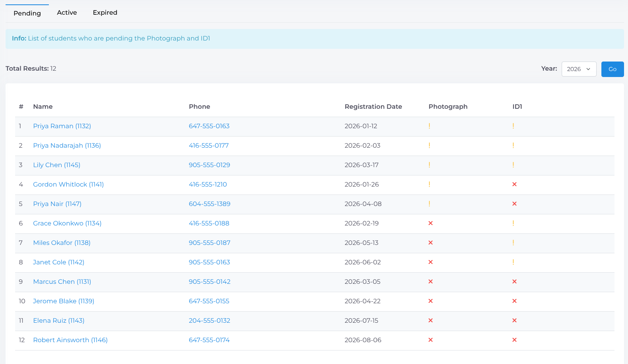Click Photograph warning icon for Gordon Whitlock
628x364 pixels.
(429, 184)
